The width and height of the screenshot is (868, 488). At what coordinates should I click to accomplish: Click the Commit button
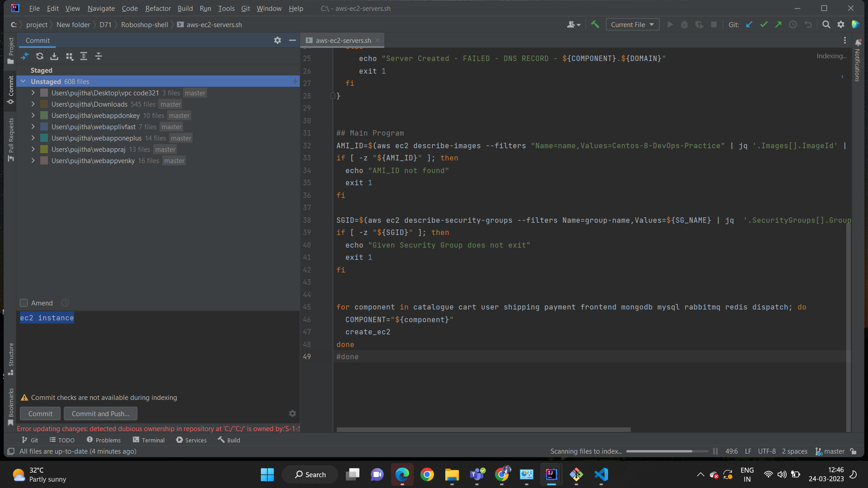[40, 413]
